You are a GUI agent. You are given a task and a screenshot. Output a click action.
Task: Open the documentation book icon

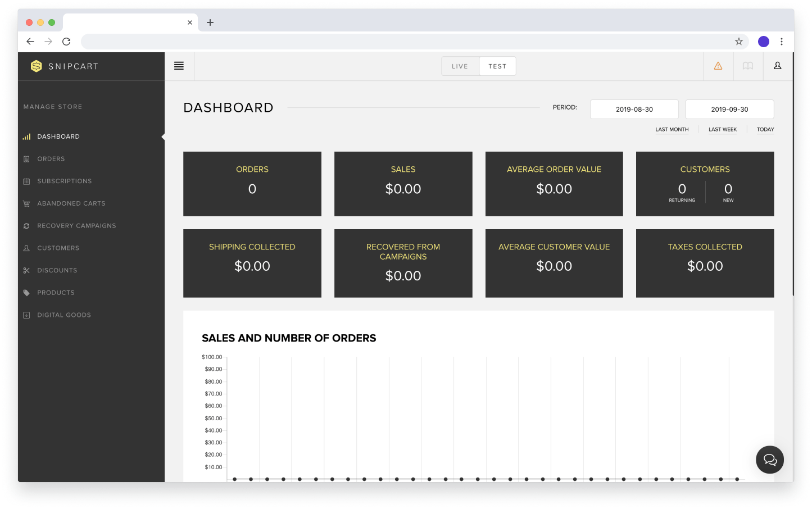click(748, 66)
